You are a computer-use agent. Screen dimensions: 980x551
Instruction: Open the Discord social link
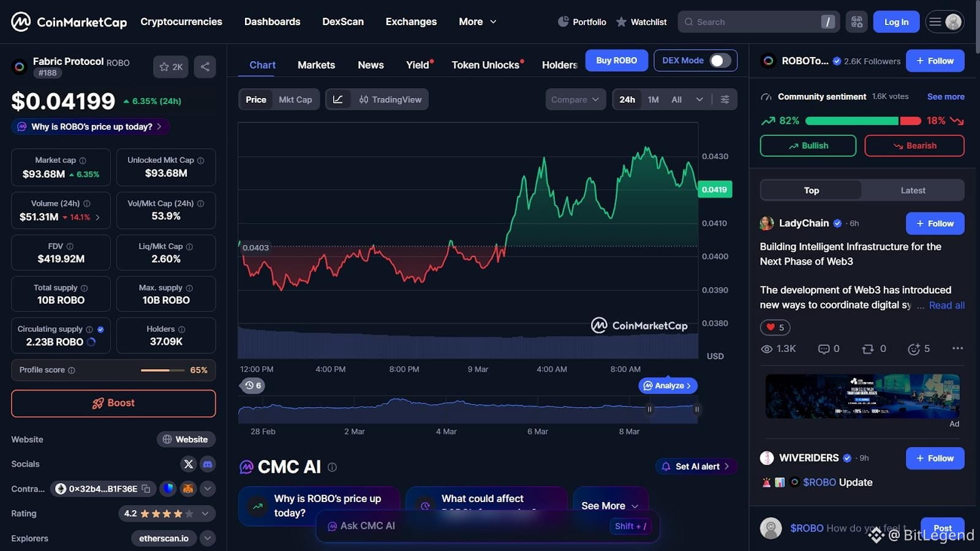click(208, 464)
